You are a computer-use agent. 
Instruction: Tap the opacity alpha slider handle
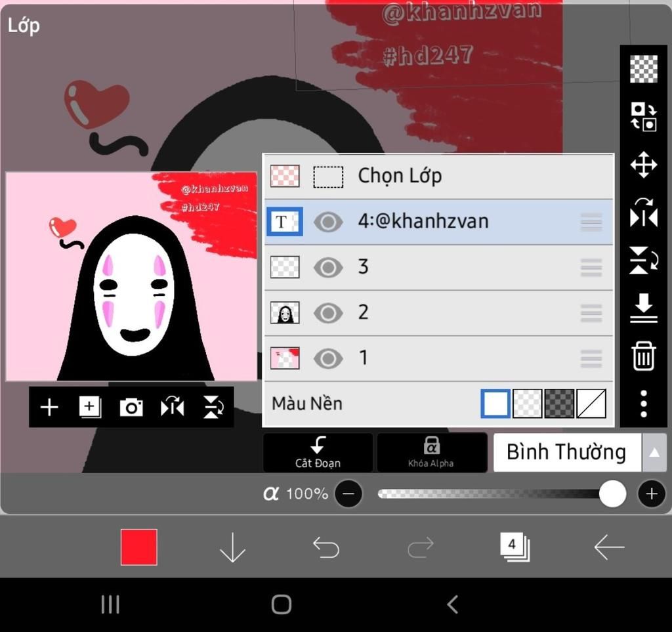612,494
